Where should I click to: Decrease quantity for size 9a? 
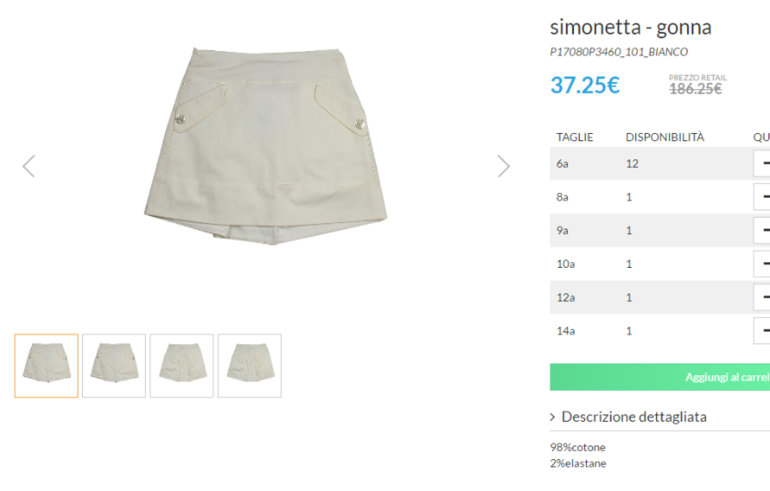point(764,230)
